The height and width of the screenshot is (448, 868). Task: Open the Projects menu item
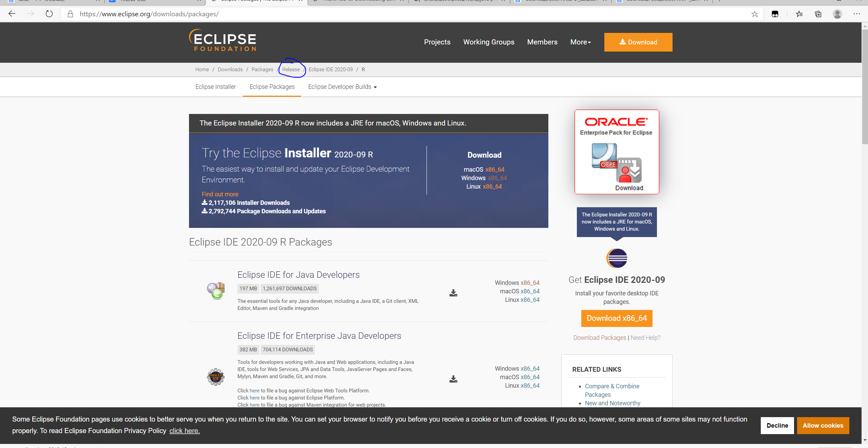[x=437, y=42]
